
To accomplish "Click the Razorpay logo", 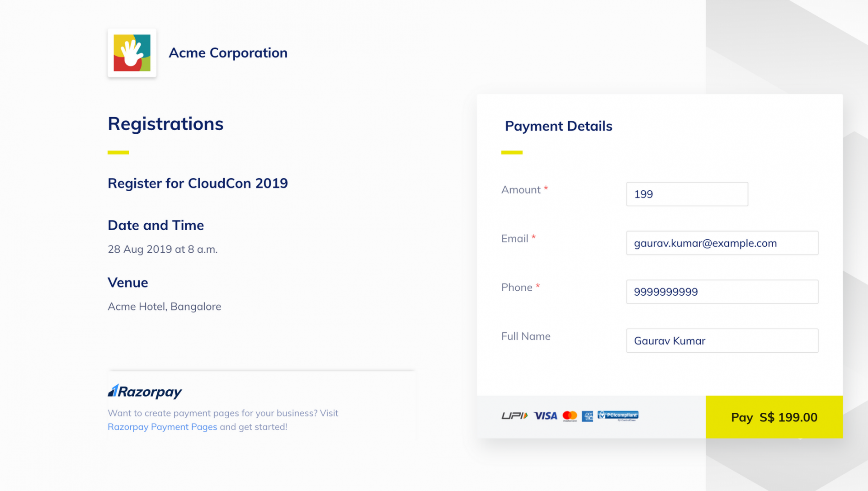I will [x=145, y=391].
